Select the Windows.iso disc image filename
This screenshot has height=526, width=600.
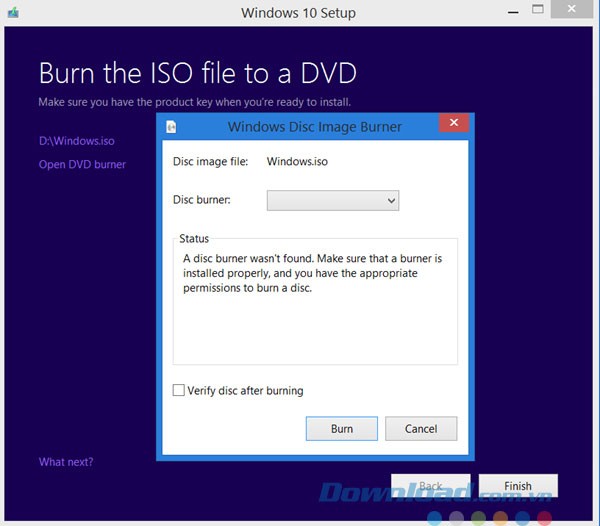pyautogui.click(x=297, y=161)
